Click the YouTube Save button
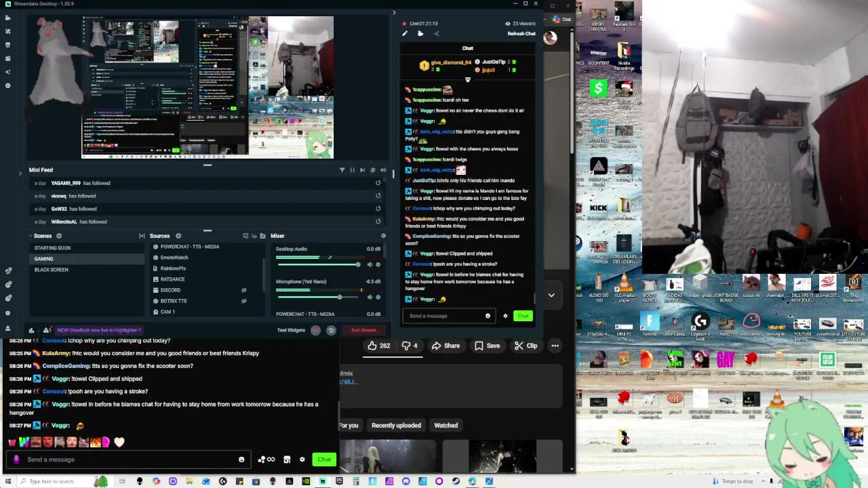868x488 pixels. pyautogui.click(x=487, y=346)
